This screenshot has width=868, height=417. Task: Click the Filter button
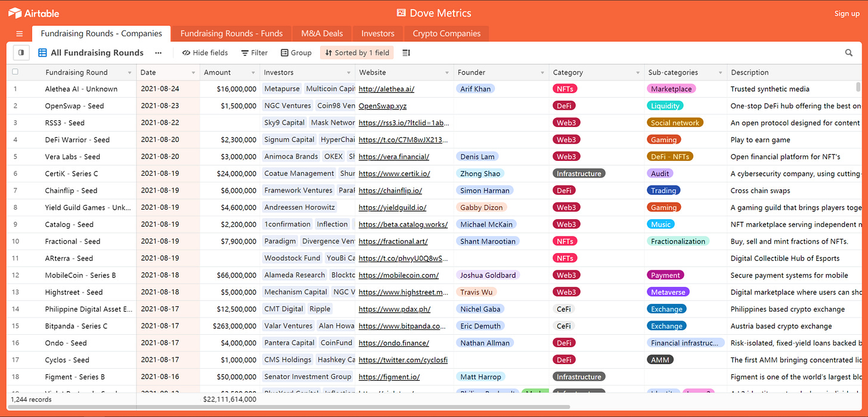[255, 53]
